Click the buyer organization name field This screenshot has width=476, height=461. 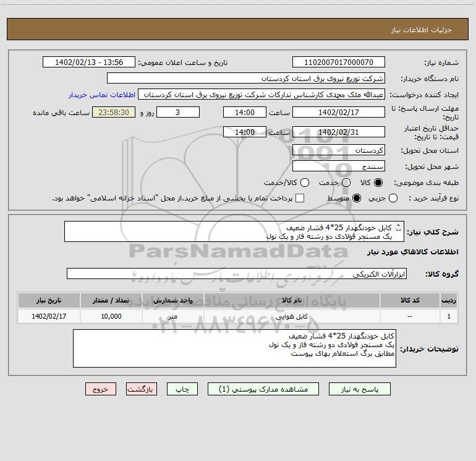pos(246,78)
